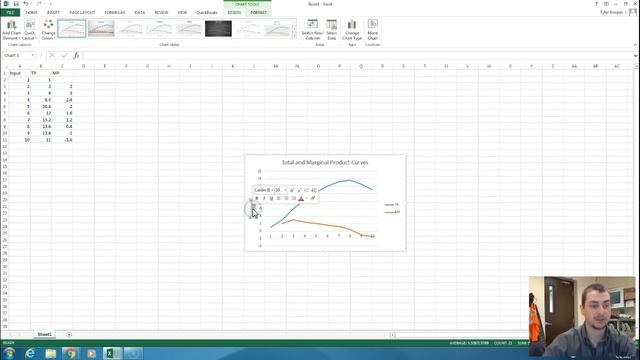Switch to Excel in the taskbar
Viewport: 640px width, 360px height.
pyautogui.click(x=112, y=353)
